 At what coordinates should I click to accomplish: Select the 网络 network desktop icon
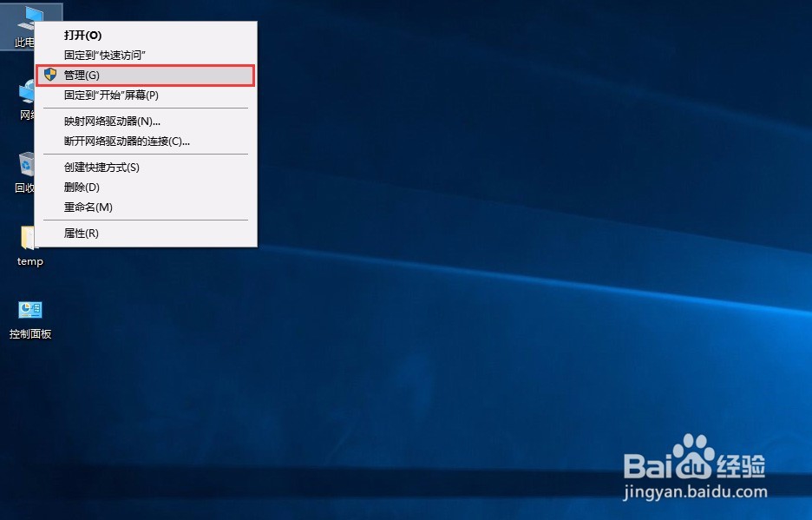point(26,92)
